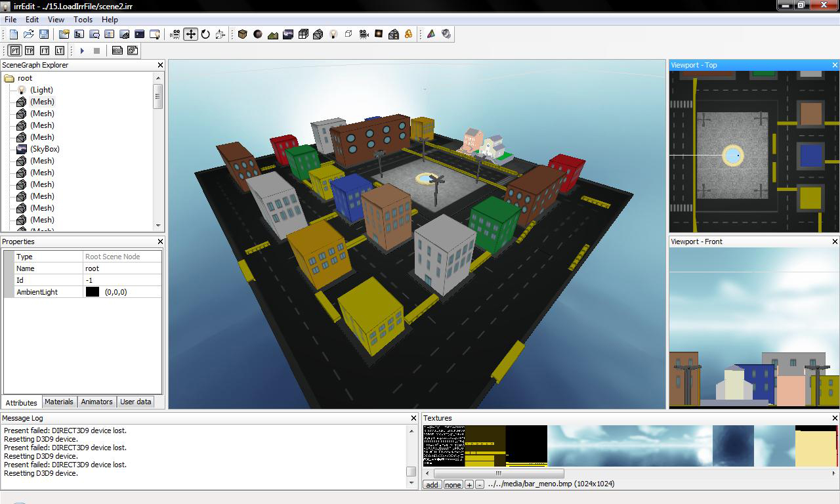Add a terrain node from toolbar
The width and height of the screenshot is (840, 504).
tap(273, 34)
